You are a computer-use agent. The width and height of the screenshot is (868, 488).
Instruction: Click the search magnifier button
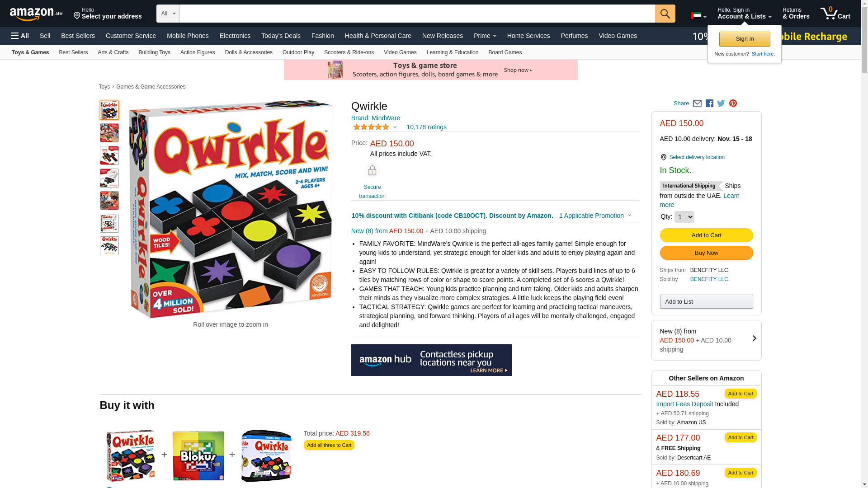[x=665, y=14]
